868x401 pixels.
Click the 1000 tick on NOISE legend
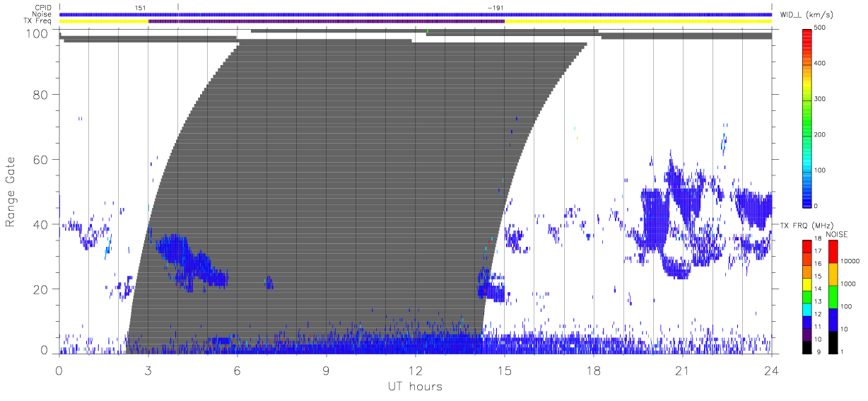click(848, 284)
